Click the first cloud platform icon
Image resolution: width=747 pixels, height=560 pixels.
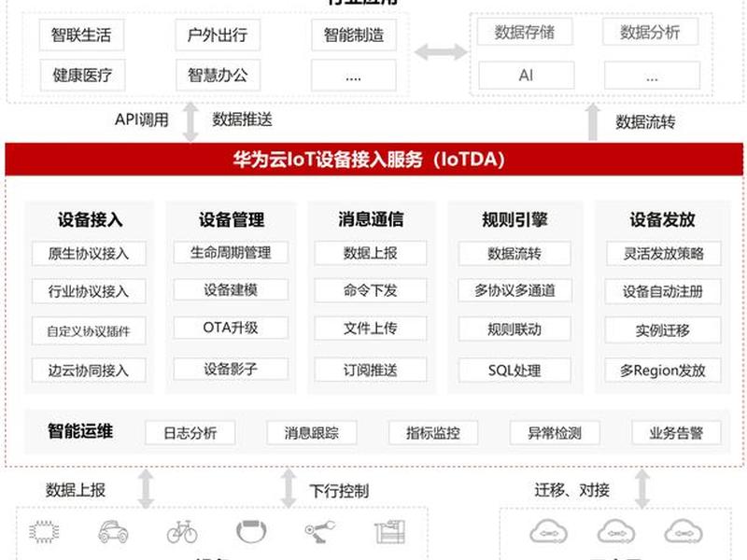coord(548,532)
